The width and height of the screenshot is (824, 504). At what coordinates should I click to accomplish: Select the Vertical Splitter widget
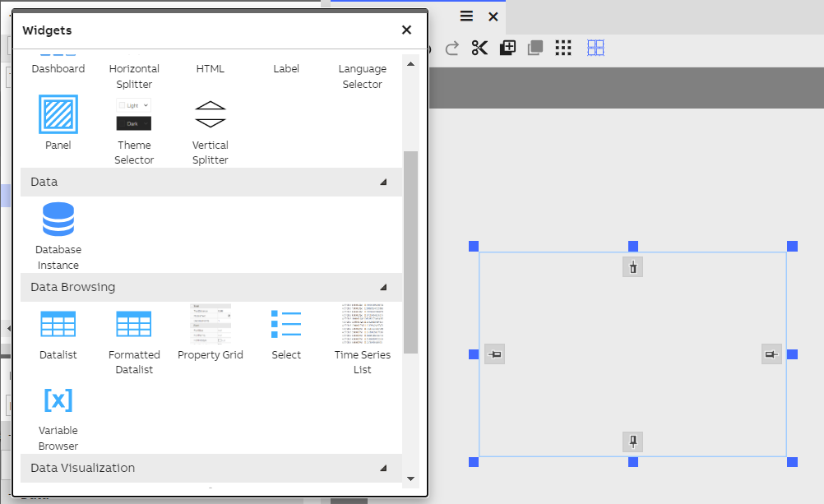click(210, 114)
